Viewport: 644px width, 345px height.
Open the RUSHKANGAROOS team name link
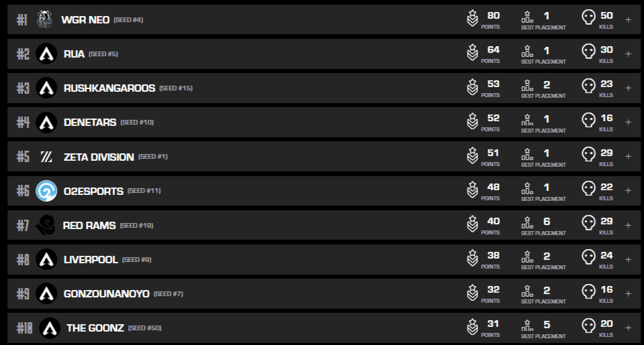coord(109,88)
